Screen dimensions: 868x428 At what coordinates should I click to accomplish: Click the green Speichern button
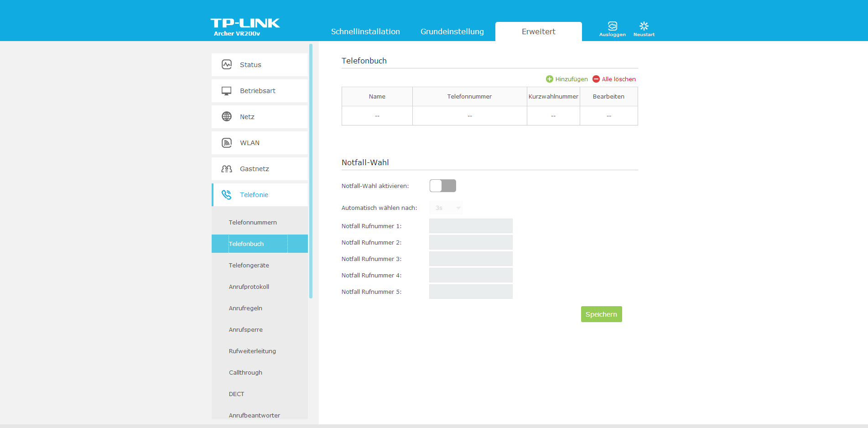601,314
